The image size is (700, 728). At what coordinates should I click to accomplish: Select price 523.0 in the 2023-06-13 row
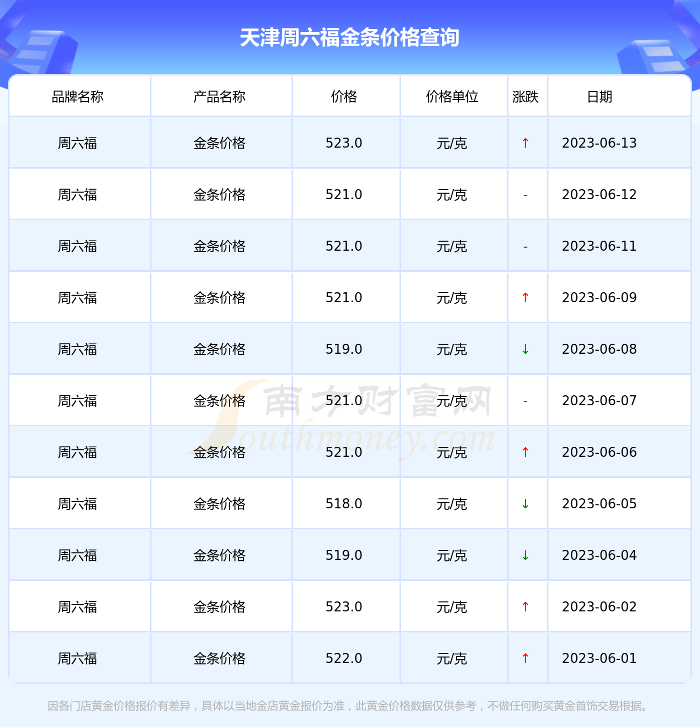[x=344, y=143]
